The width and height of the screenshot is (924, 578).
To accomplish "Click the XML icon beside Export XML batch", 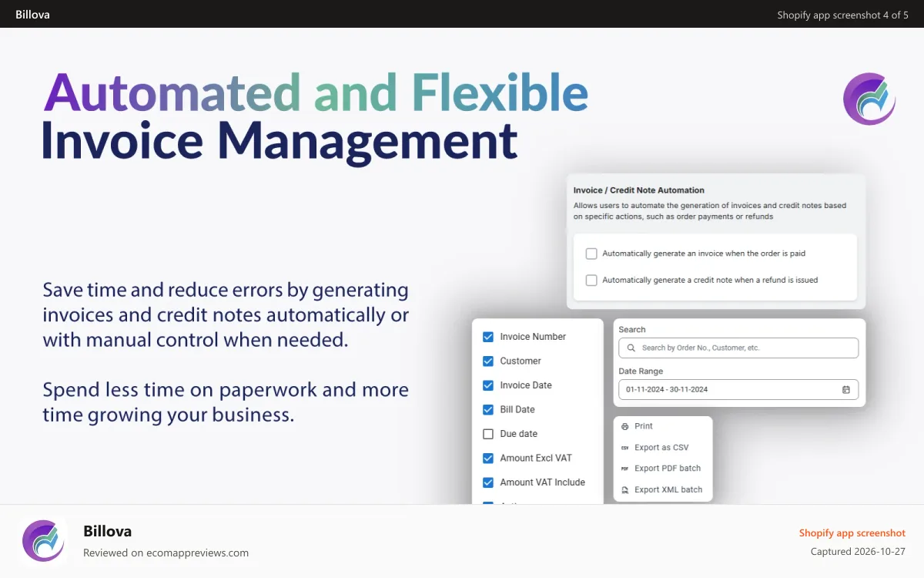I will [x=625, y=490].
